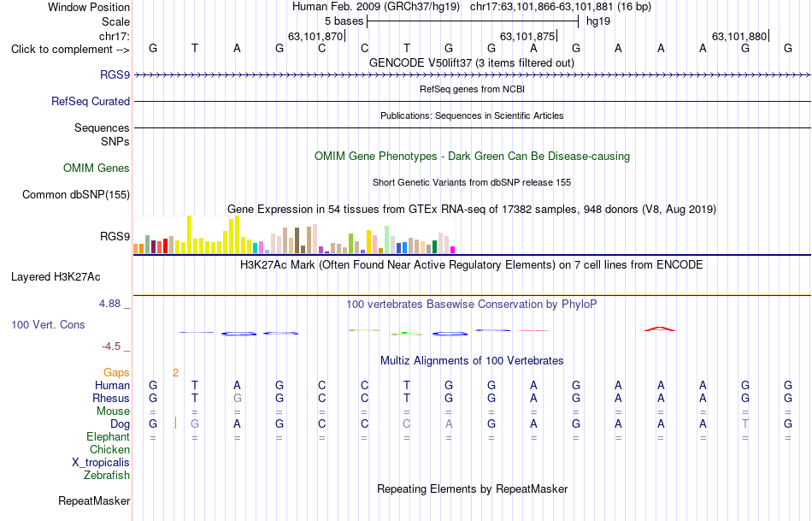812x521 pixels.
Task: Open the RefSeq Curated track label
Action: pyautogui.click(x=91, y=101)
